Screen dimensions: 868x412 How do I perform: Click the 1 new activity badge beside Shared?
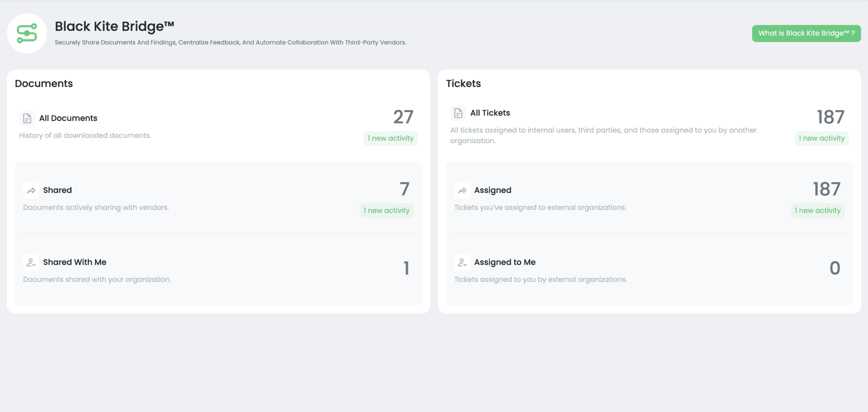click(386, 210)
